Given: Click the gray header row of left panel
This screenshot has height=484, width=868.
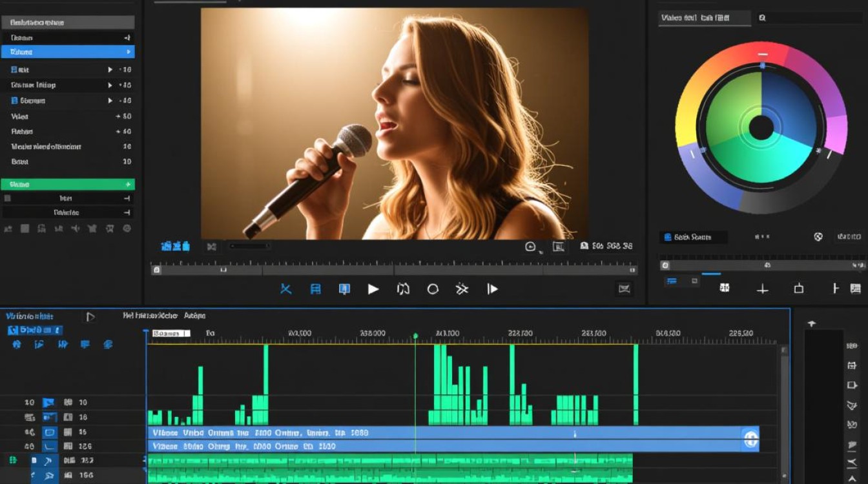Looking at the screenshot, I should [x=67, y=23].
